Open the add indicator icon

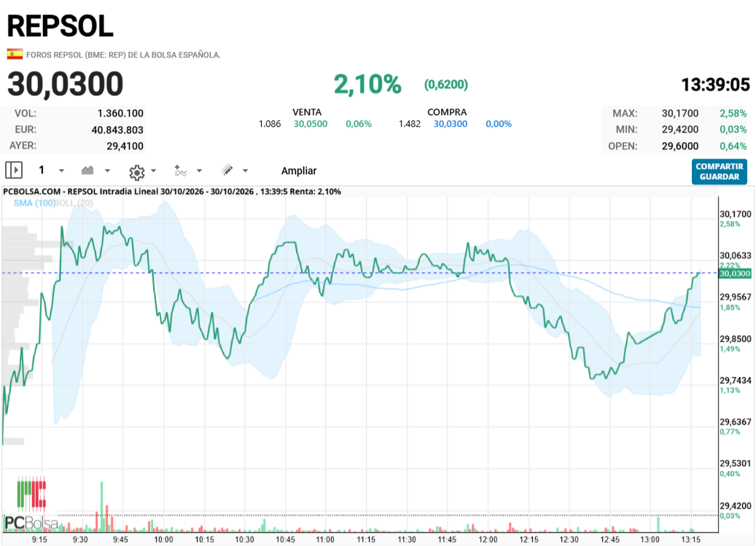pos(180,171)
